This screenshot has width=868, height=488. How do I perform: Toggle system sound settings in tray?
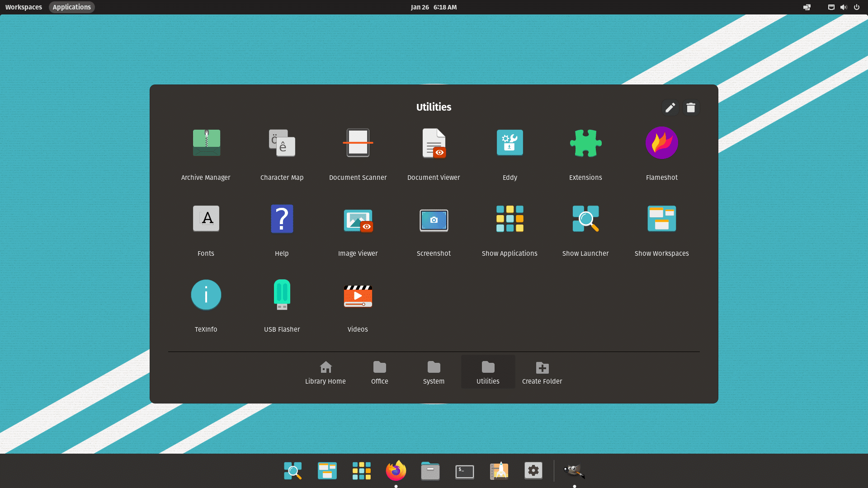(x=843, y=7)
